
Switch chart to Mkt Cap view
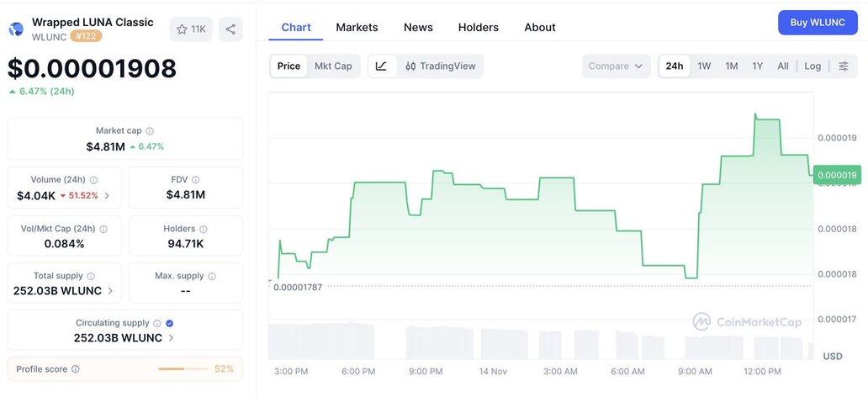[333, 66]
